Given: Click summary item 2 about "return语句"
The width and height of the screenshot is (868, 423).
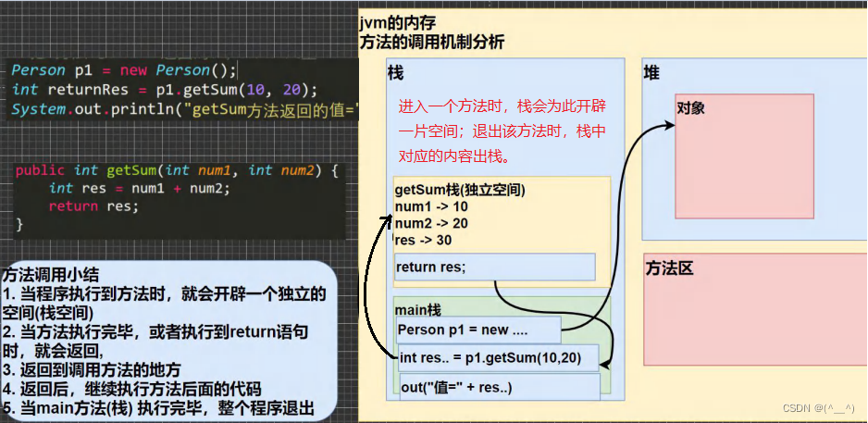Looking at the screenshot, I should (x=155, y=341).
